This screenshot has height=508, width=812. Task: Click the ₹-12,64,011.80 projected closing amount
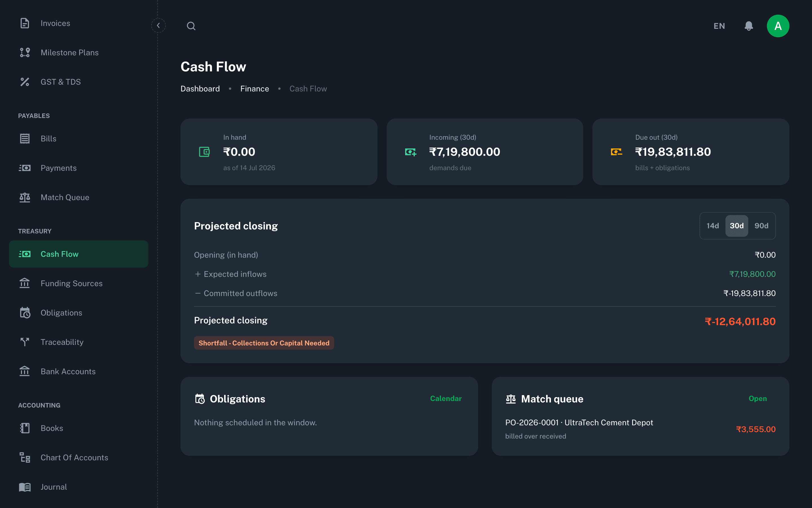click(740, 321)
